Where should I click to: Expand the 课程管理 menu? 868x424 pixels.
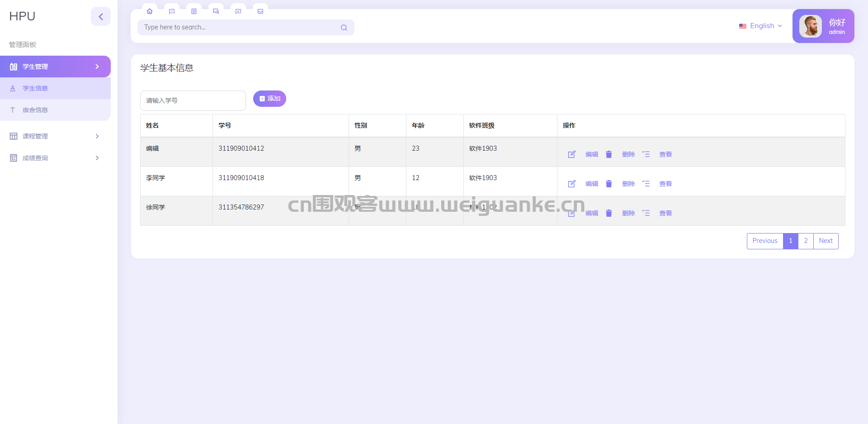point(55,136)
